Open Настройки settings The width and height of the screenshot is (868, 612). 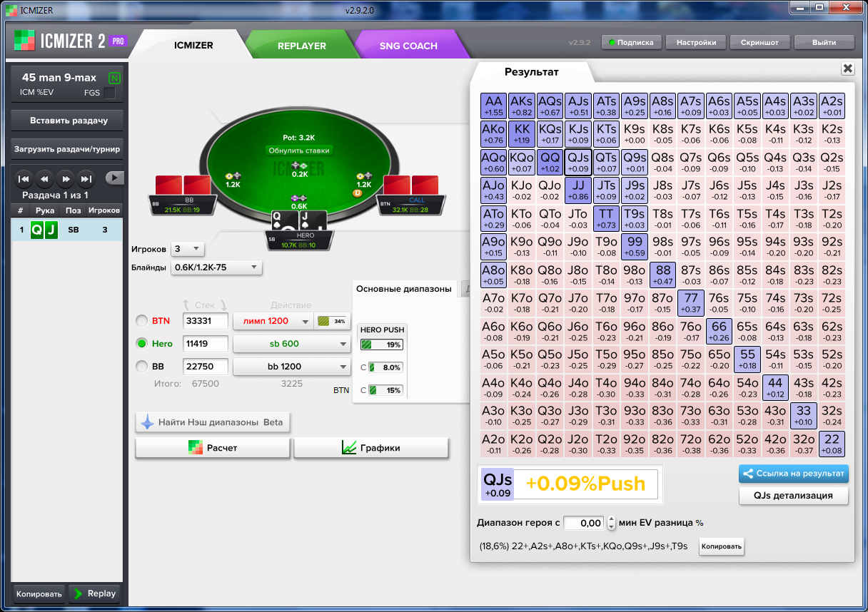tap(696, 42)
